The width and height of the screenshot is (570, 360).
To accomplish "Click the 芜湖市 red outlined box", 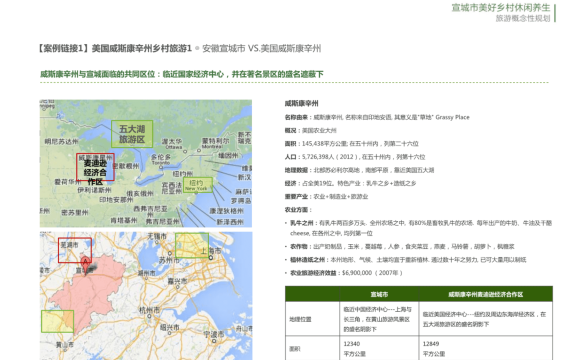I will pyautogui.click(x=75, y=250).
